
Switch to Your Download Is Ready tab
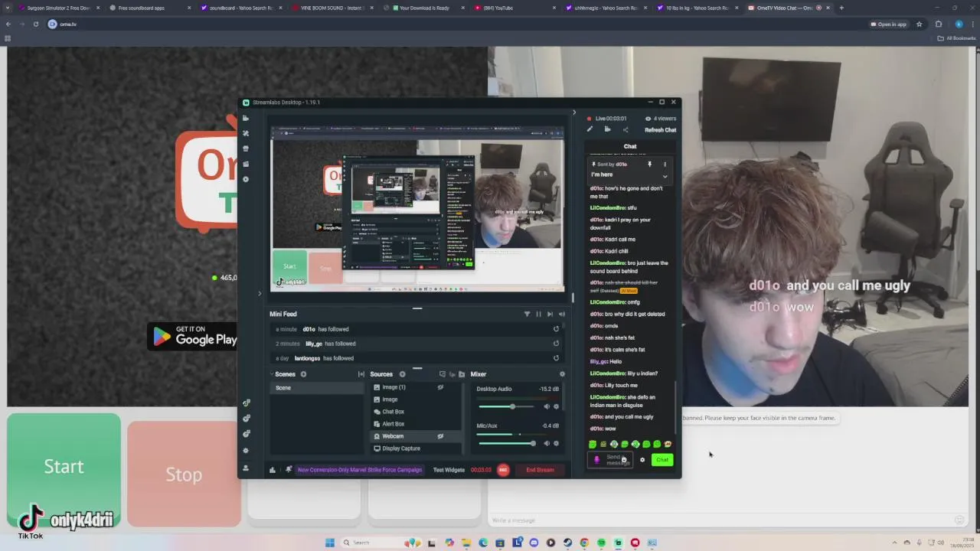tap(423, 8)
